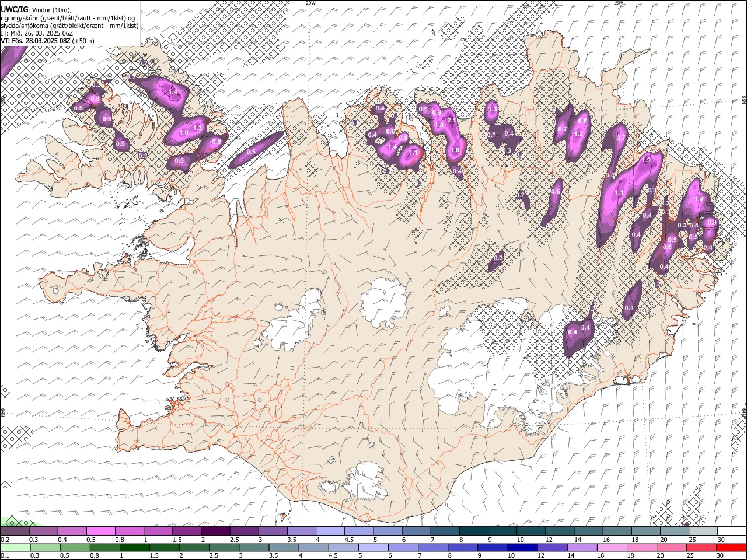Click the 0.7 snowfall value in the northeast
Viewport: 747px width, 560px height.
(x=563, y=129)
